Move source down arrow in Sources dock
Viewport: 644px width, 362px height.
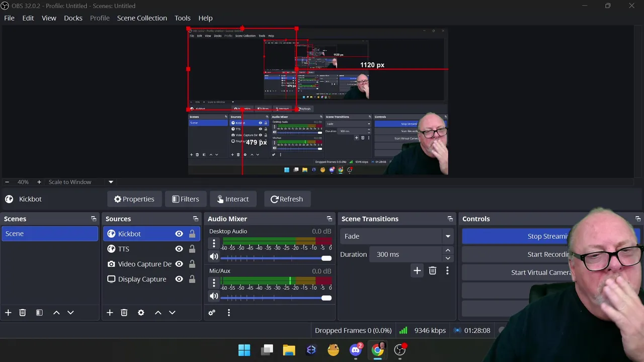[x=172, y=313]
